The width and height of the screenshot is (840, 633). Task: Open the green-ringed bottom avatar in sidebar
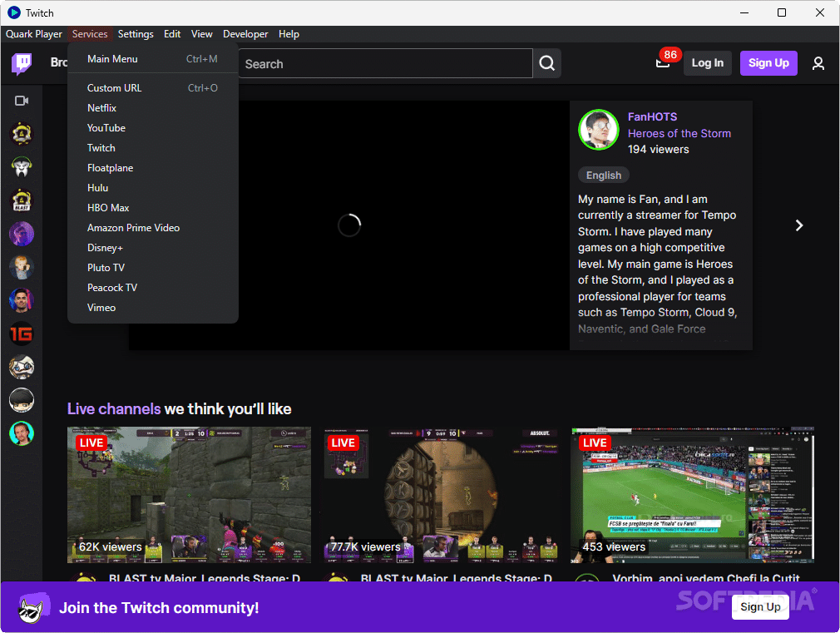coord(22,433)
